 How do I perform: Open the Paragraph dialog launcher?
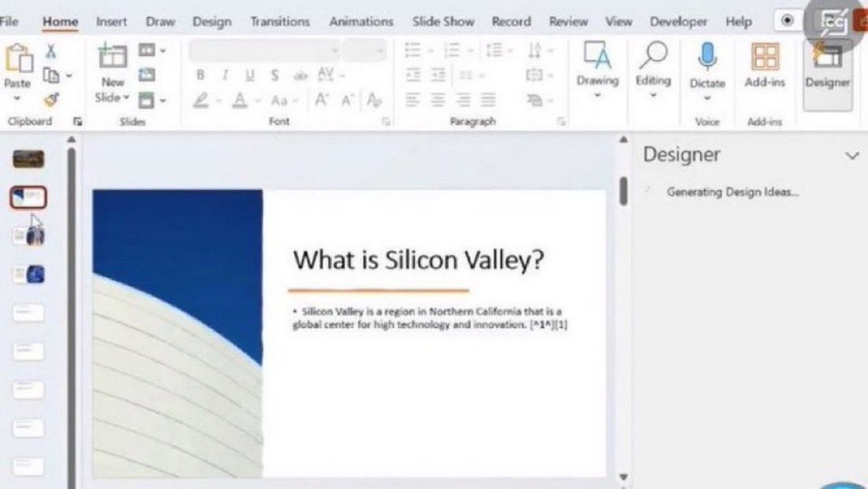[561, 121]
